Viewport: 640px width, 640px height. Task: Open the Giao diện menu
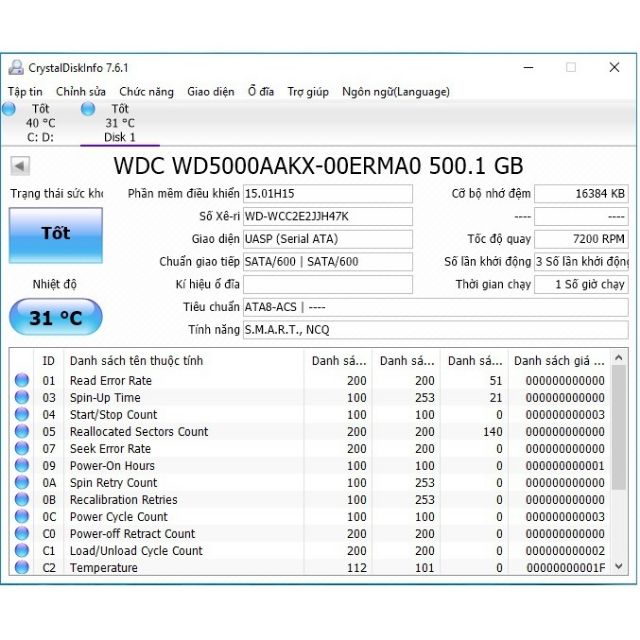(x=211, y=91)
